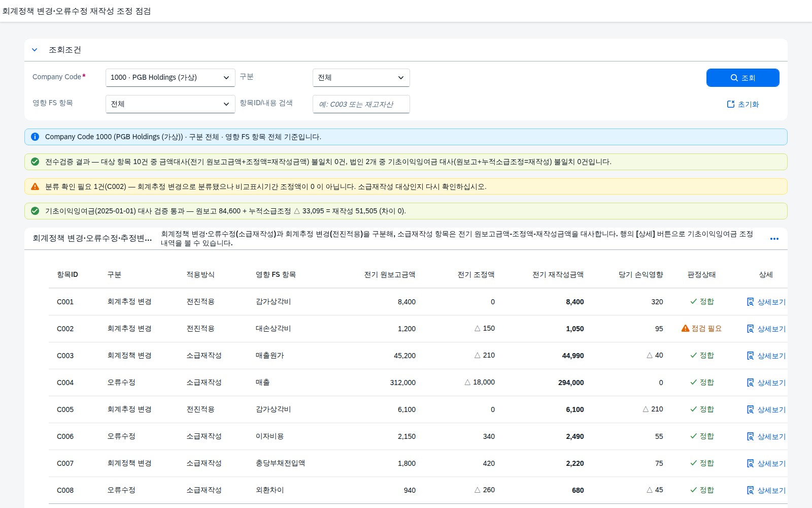Click the 점검 필요 warning status in row C002
The height and width of the screenshot is (508, 812).
701,329
